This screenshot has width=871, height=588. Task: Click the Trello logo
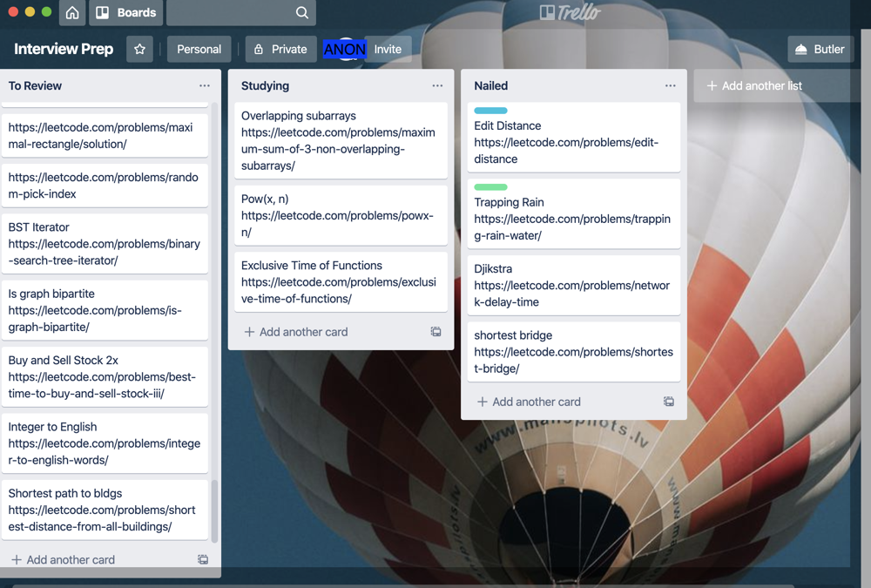pos(571,12)
